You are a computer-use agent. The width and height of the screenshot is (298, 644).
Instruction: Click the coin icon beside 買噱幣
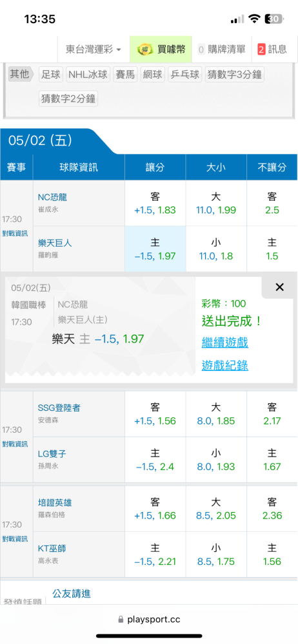[x=144, y=50]
